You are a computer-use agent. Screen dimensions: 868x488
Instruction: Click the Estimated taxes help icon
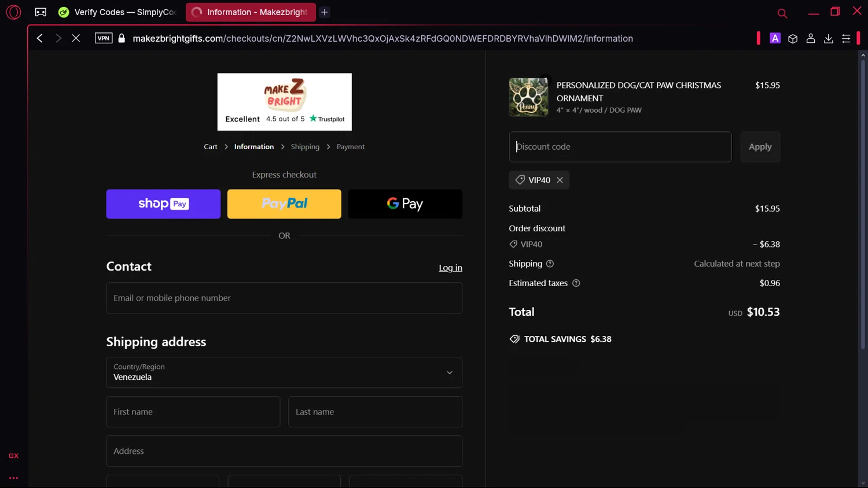(x=576, y=283)
